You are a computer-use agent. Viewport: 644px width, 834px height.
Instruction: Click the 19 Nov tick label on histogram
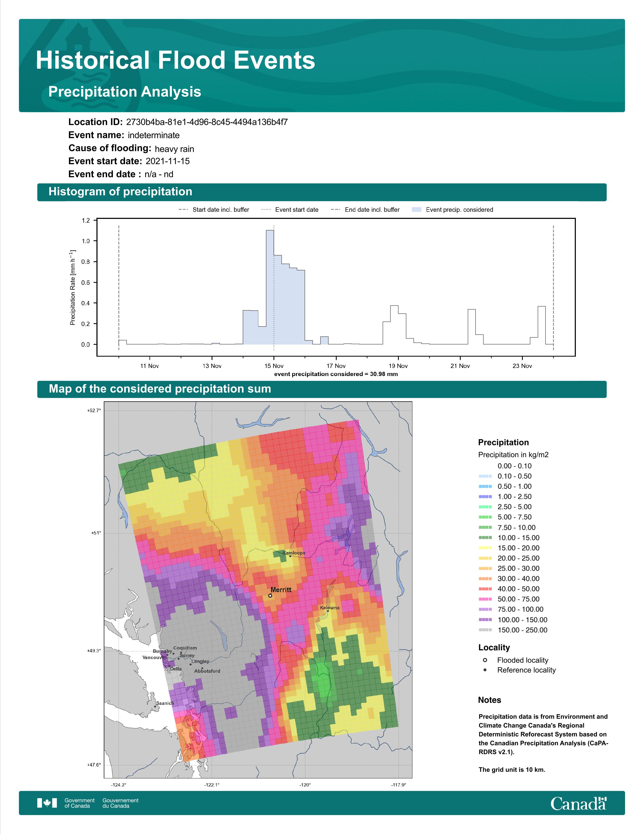pyautogui.click(x=398, y=366)
